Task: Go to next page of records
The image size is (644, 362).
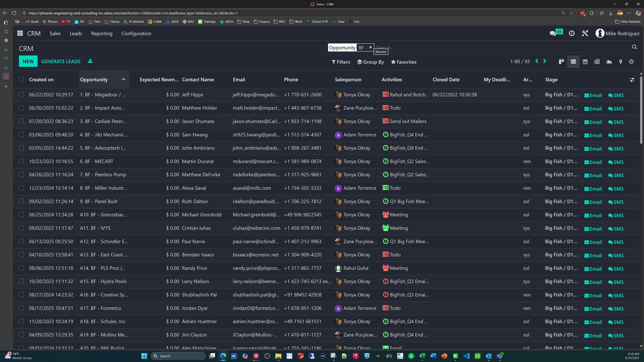Action: click(545, 61)
